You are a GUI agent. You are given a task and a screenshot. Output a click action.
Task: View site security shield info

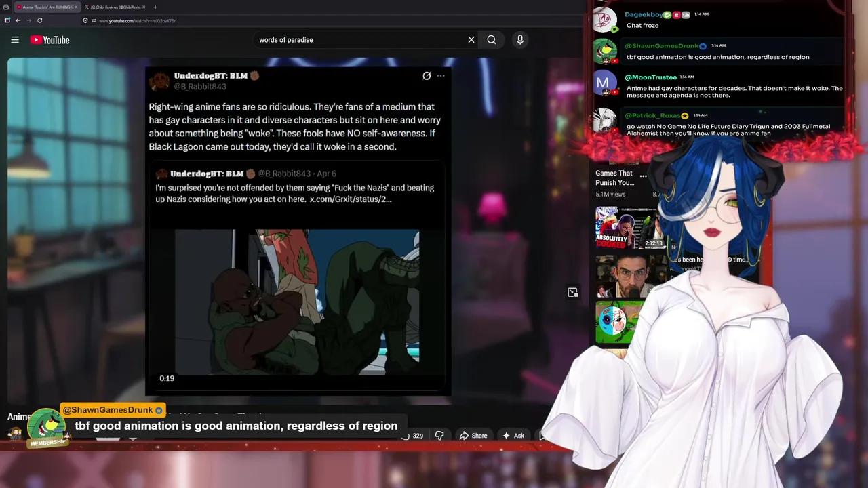[85, 20]
